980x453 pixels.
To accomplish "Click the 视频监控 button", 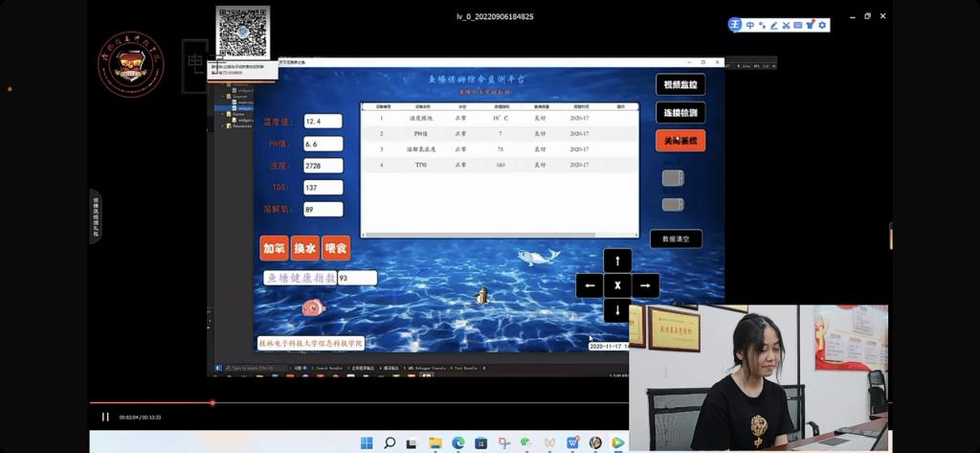I will coord(679,85).
